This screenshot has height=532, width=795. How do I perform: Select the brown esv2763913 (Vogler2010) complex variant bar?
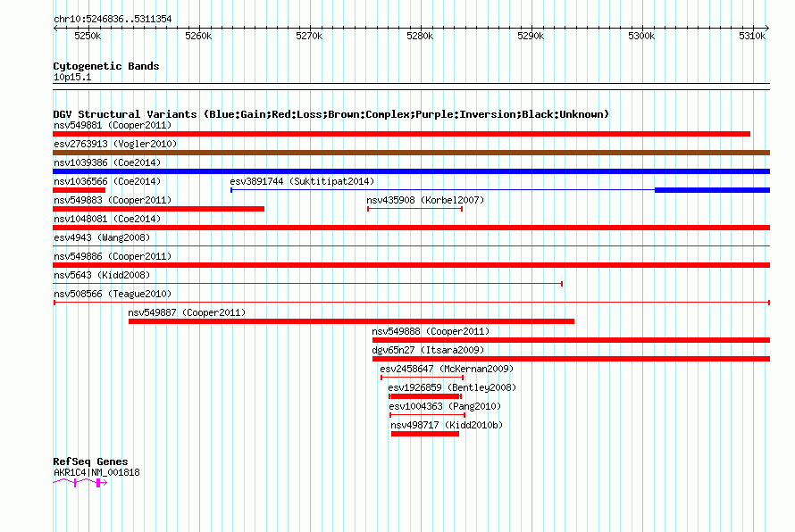pos(411,153)
